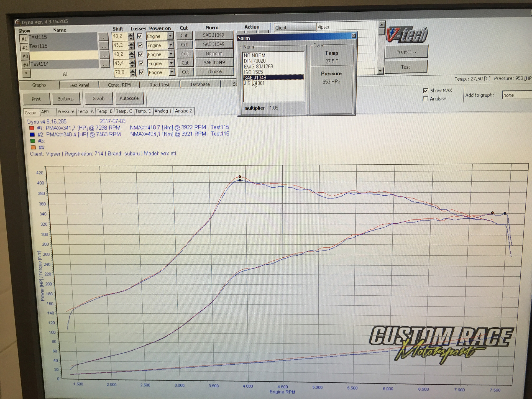532x399 pixels.
Task: Click the Project... button
Action: pos(406,52)
